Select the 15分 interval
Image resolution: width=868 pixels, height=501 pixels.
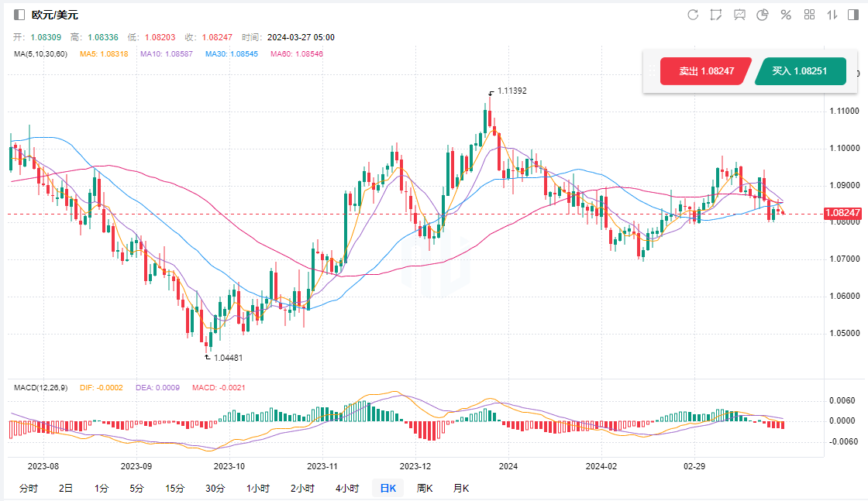(175, 488)
